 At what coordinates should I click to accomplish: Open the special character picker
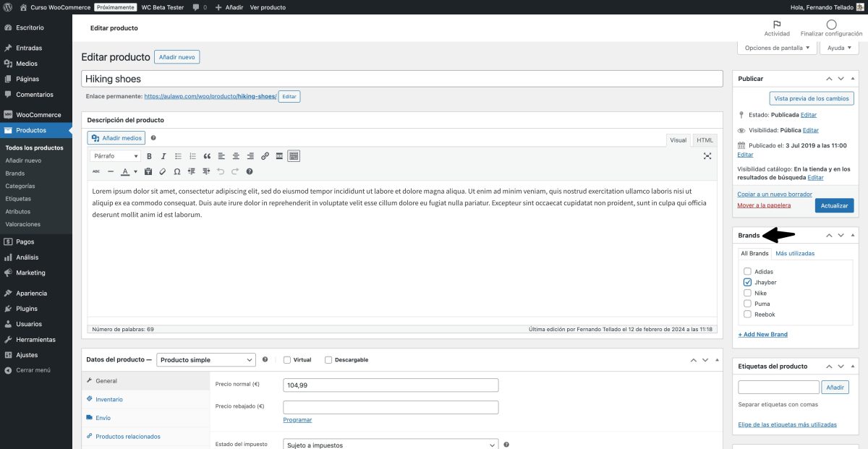(x=177, y=171)
